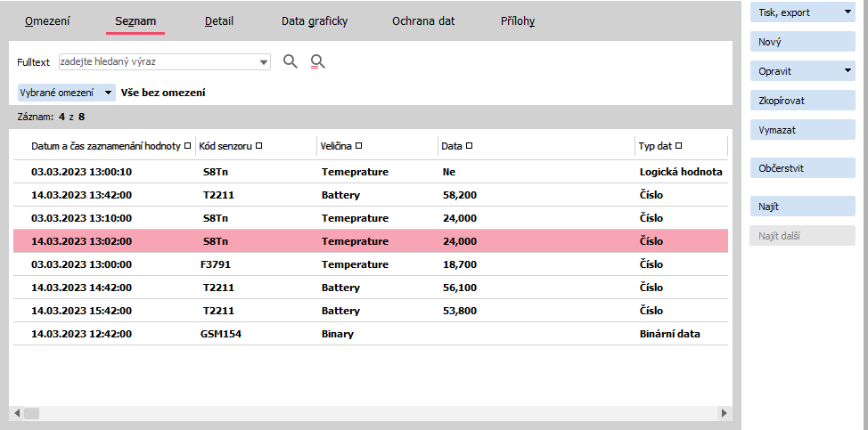Open the Data graficky tab

click(314, 20)
